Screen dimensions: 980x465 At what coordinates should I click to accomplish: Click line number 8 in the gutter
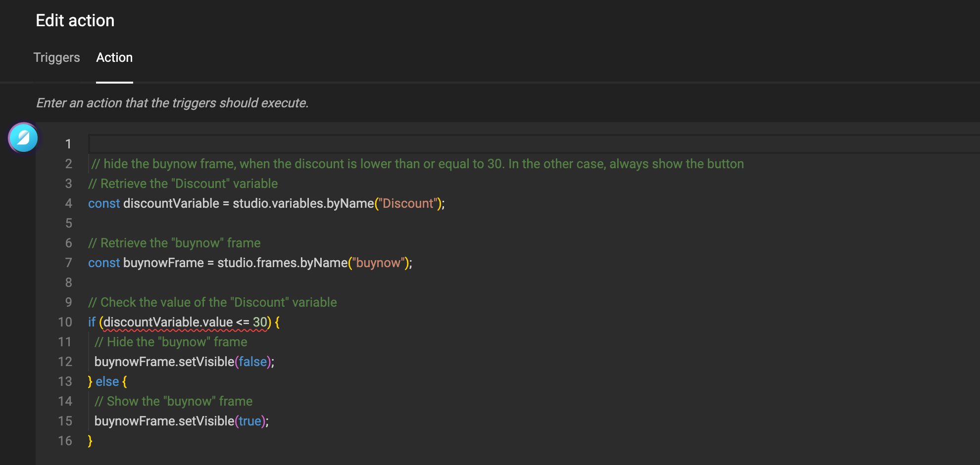(x=69, y=282)
